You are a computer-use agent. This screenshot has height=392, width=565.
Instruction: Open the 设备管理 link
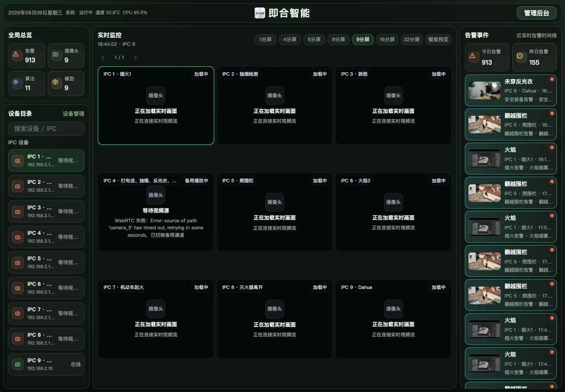pos(74,114)
